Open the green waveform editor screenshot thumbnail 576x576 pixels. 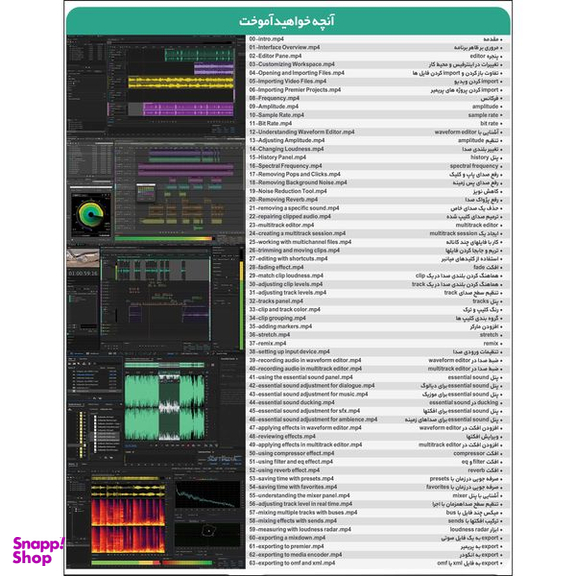click(x=156, y=409)
